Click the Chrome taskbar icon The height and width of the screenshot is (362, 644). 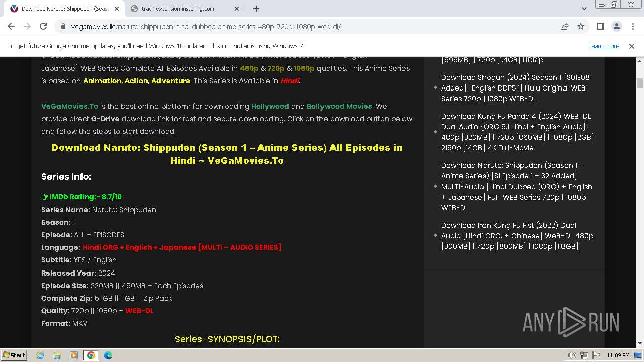click(x=91, y=355)
